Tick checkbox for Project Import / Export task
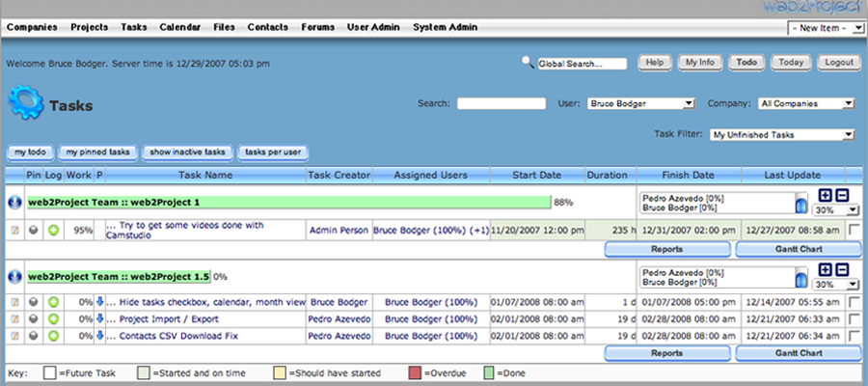 click(854, 319)
